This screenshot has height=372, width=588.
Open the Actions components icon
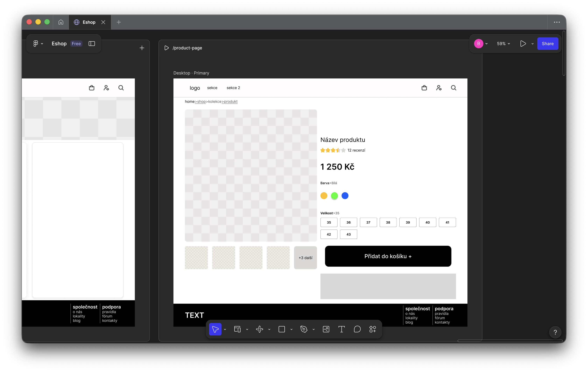point(373,329)
